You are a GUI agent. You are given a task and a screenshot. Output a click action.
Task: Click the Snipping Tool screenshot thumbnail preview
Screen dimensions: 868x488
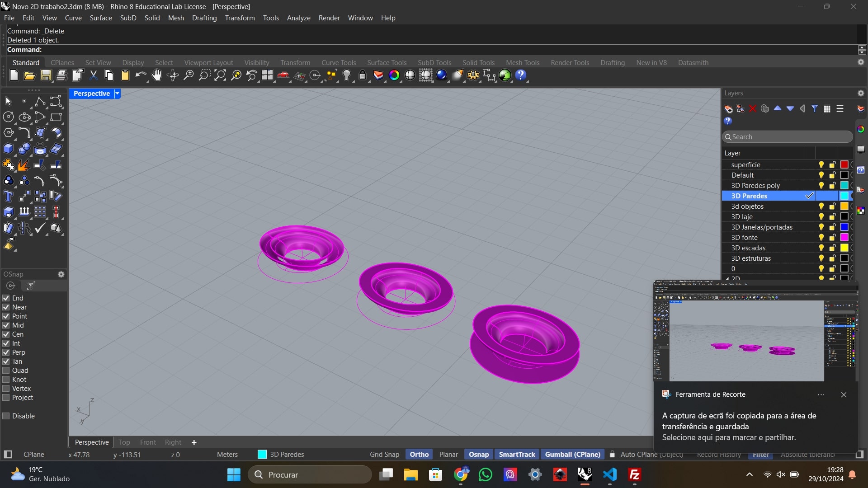click(x=755, y=331)
